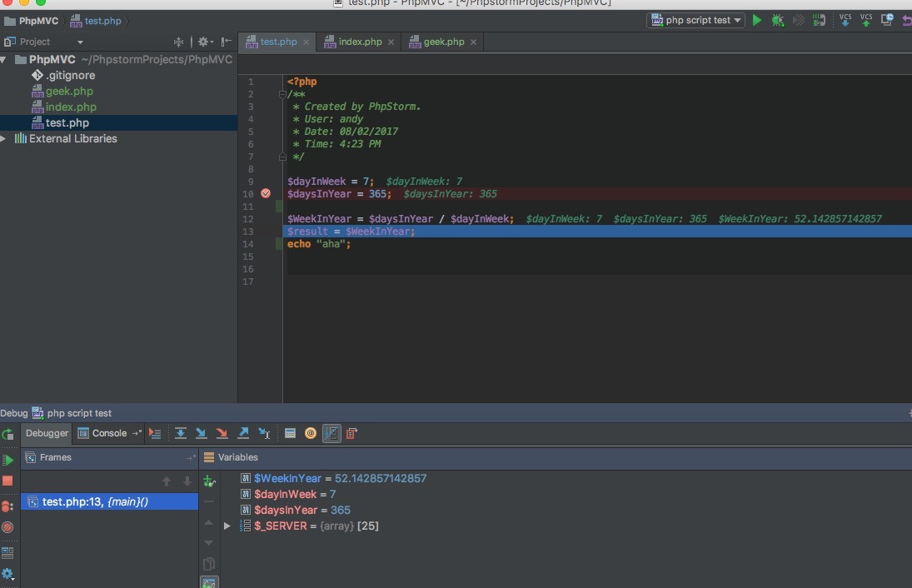The width and height of the screenshot is (912, 588).
Task: Open Project panel gear settings
Action: point(206,42)
